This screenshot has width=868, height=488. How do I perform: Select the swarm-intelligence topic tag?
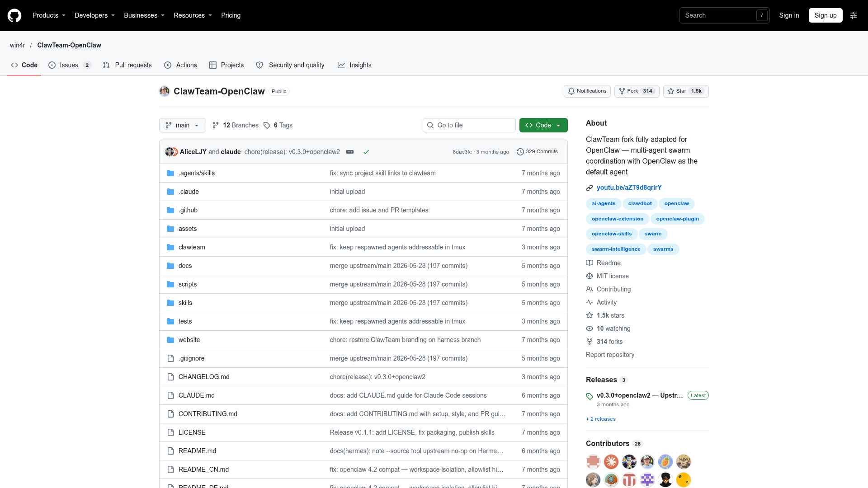coord(616,249)
